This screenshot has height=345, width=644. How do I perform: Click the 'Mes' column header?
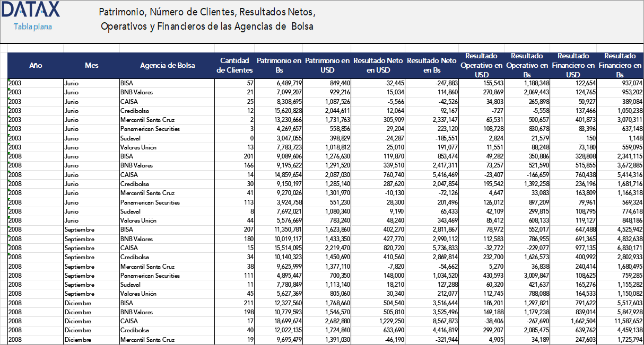tap(91, 65)
